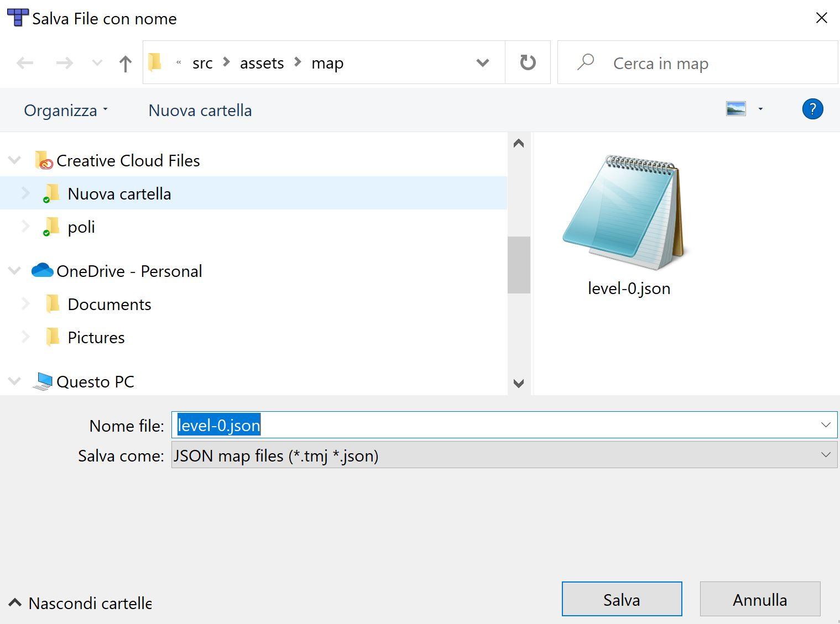The image size is (840, 624).
Task: Select the map breadcrumb
Action: coord(327,64)
